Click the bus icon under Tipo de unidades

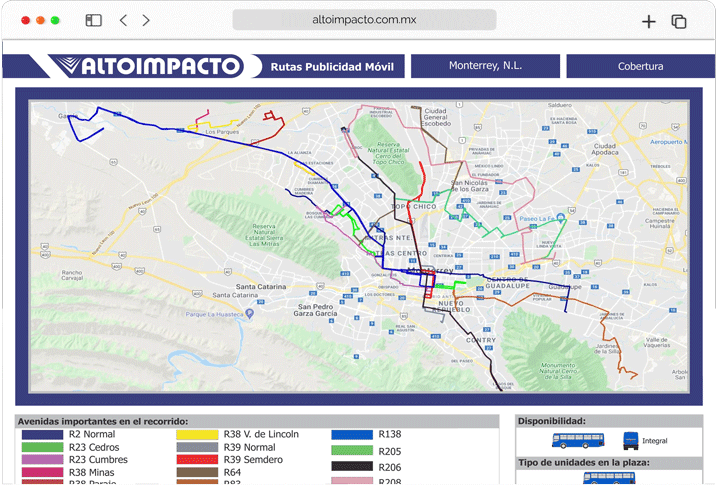click(609, 478)
